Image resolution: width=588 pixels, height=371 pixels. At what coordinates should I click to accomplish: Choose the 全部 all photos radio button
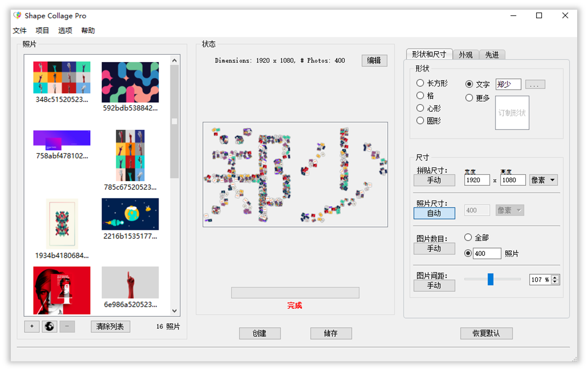click(x=469, y=238)
